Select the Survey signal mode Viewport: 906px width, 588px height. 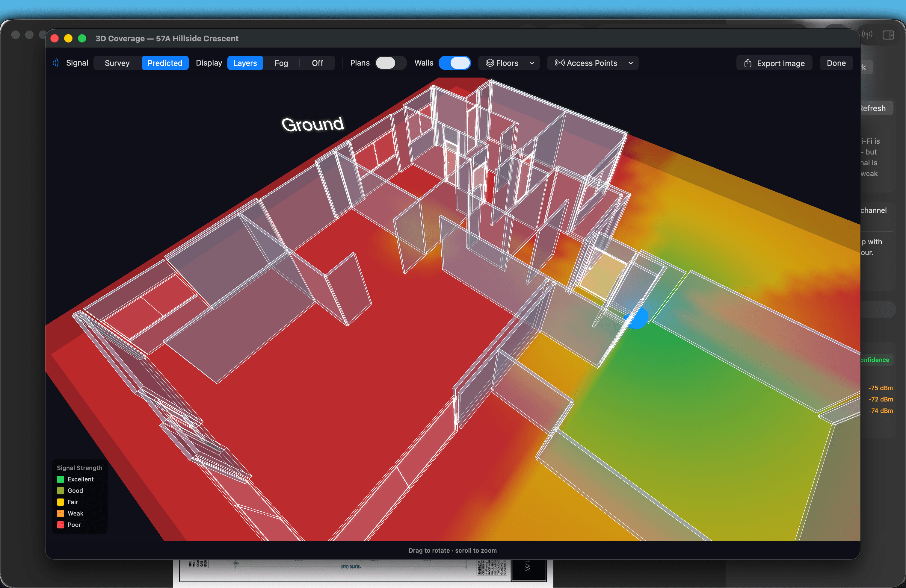[x=117, y=63]
